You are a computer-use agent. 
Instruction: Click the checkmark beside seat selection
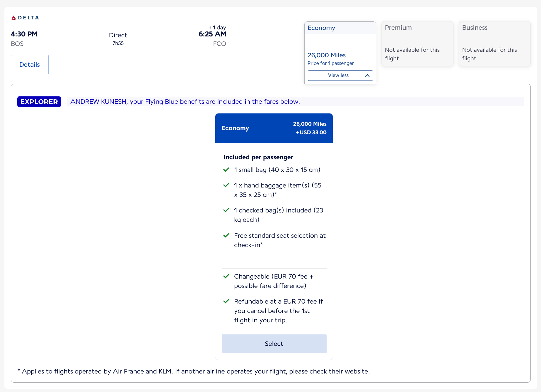(x=226, y=235)
